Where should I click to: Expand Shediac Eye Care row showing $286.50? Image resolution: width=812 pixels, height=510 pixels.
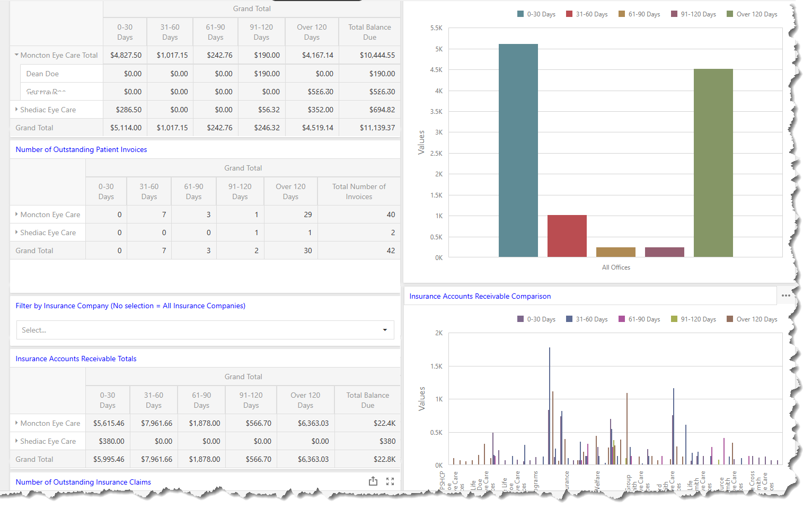point(16,110)
